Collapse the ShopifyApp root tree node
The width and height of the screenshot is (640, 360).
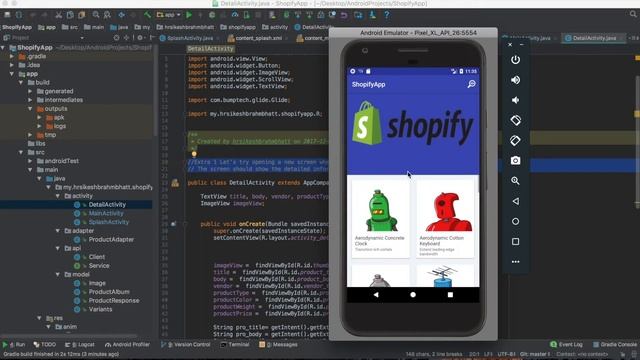pyautogui.click(x=4, y=48)
